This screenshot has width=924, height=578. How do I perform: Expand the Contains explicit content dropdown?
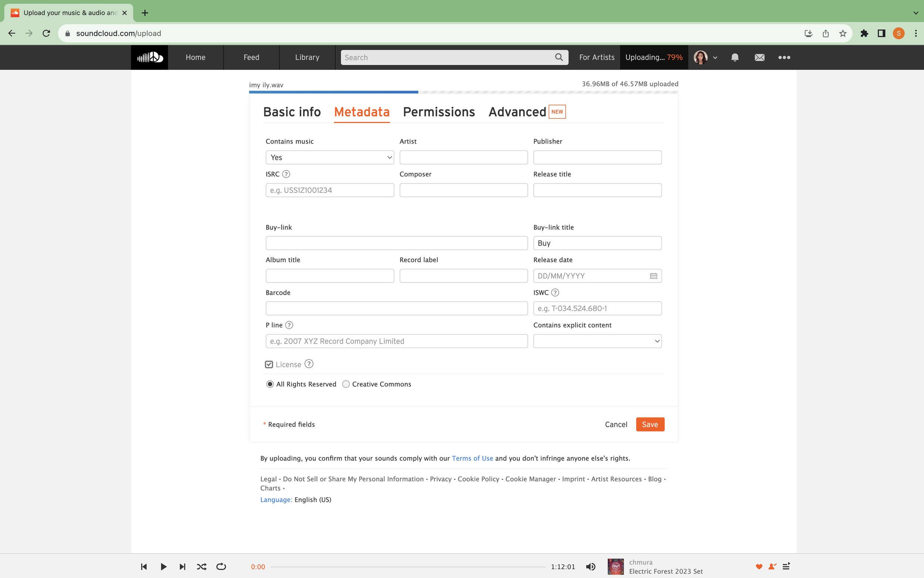coord(597,341)
